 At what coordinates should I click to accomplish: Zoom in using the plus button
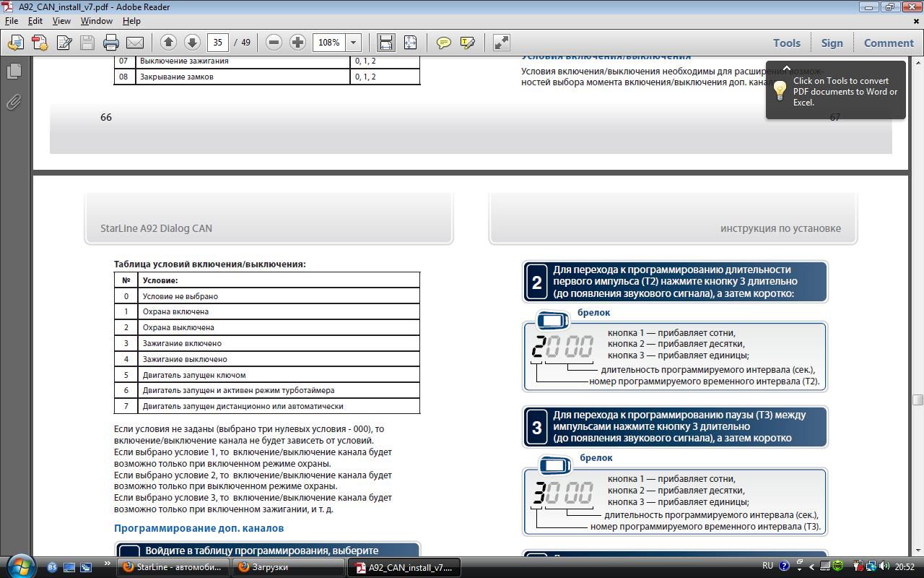click(297, 43)
